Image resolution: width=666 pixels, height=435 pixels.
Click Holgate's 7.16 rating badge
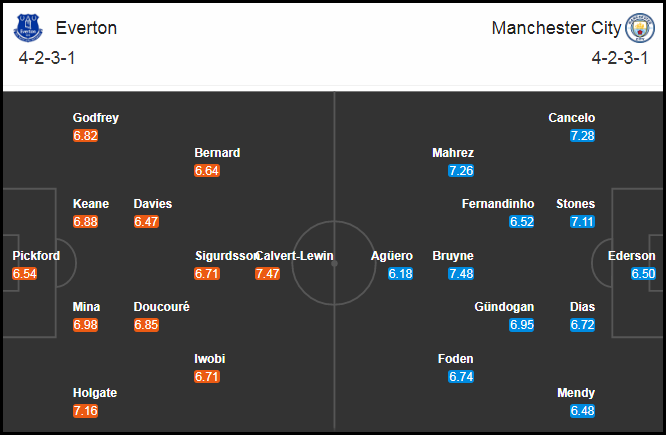[x=85, y=411]
